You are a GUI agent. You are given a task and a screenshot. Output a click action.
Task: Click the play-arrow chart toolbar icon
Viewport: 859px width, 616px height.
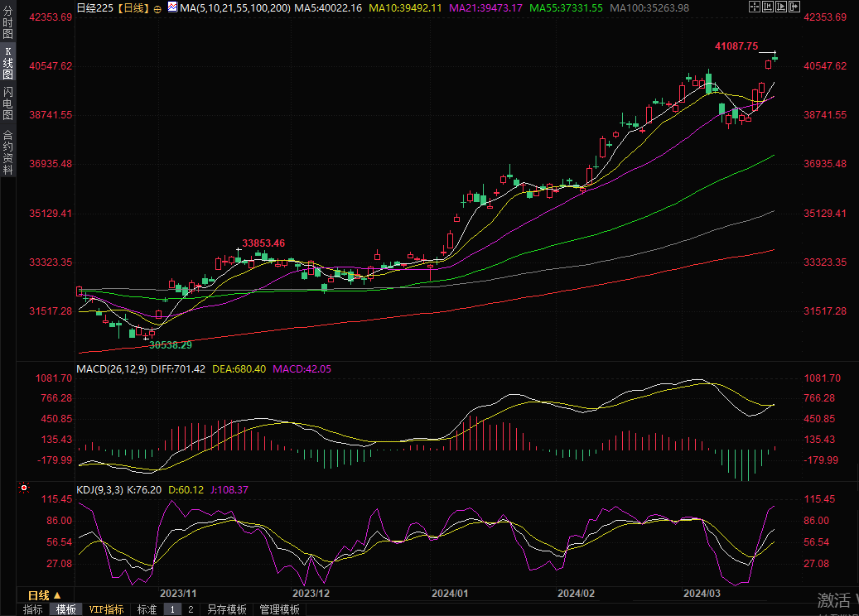click(x=781, y=7)
